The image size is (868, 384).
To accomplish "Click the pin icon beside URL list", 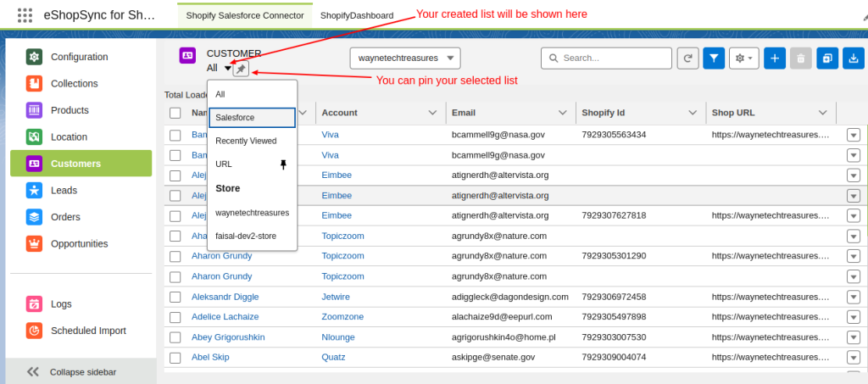I will (x=283, y=164).
